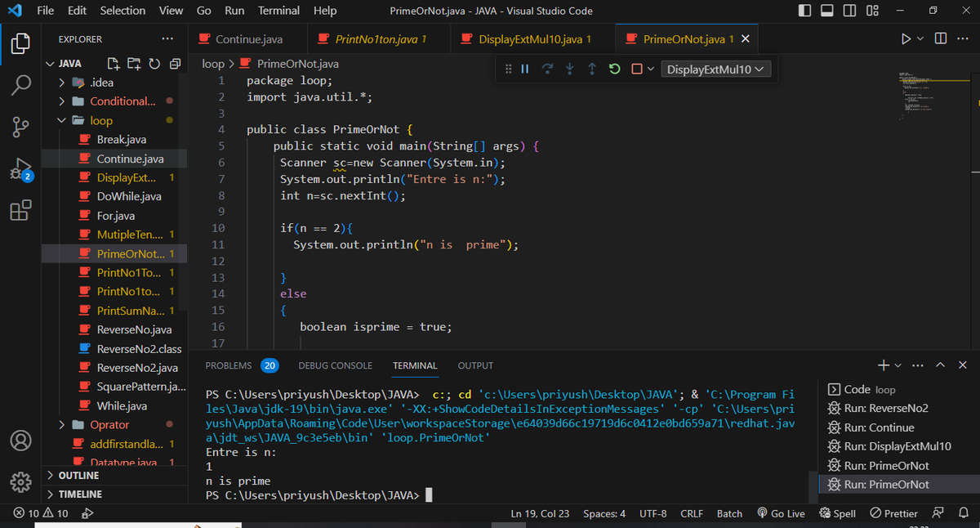Toggle Spell checker in status bar
This screenshot has width=980, height=528.
[x=837, y=513]
